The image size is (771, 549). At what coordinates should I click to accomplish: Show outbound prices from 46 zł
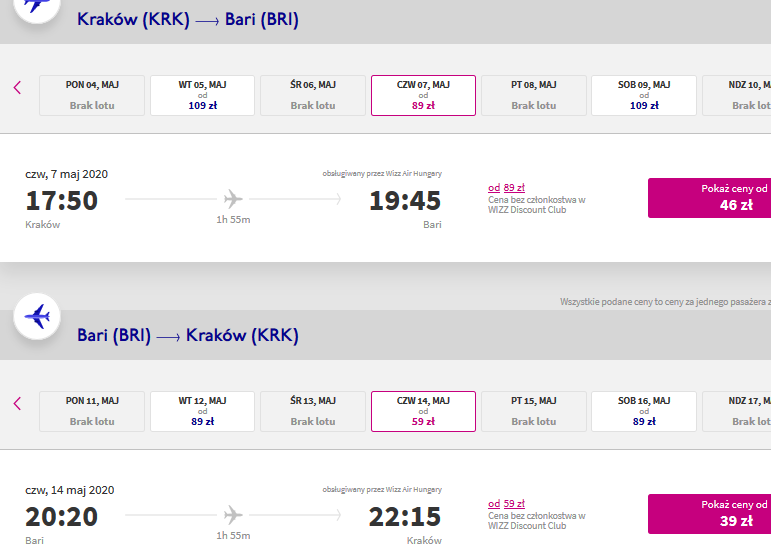(710, 198)
